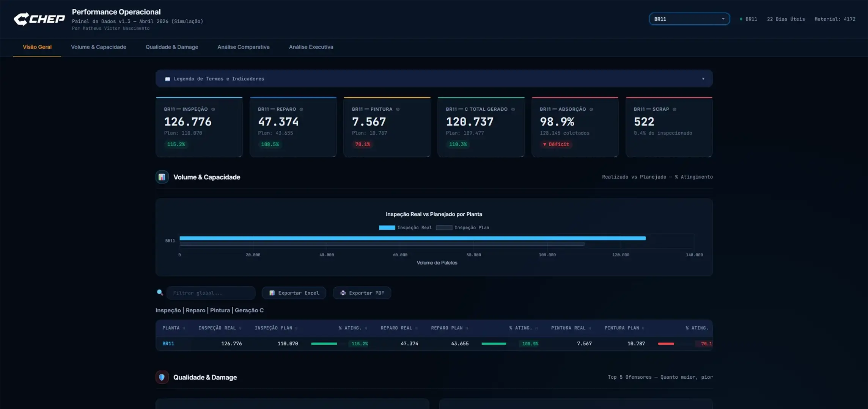Click the blue Inspeção Real bar
Image resolution: width=868 pixels, height=409 pixels.
412,238
